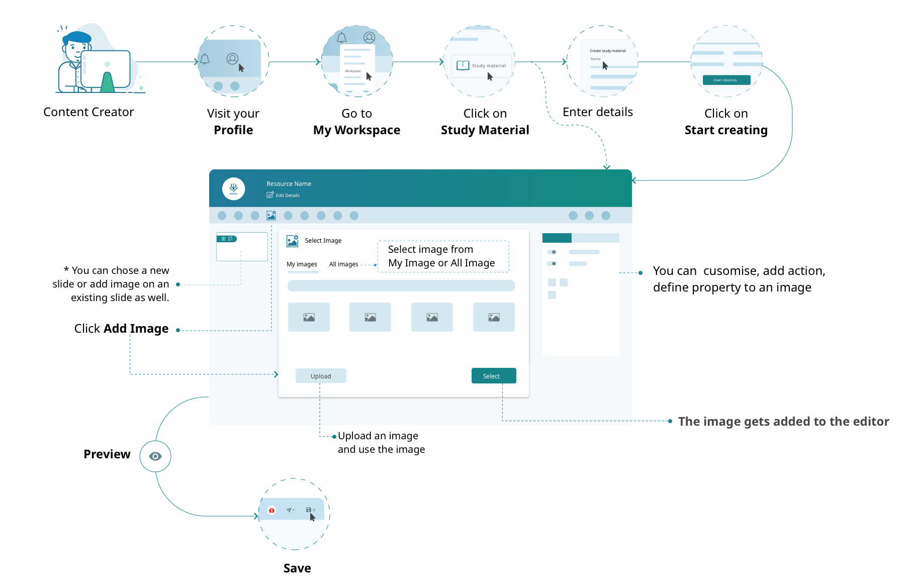
Task: Select the first image thumbnail placeholder
Action: 309,317
